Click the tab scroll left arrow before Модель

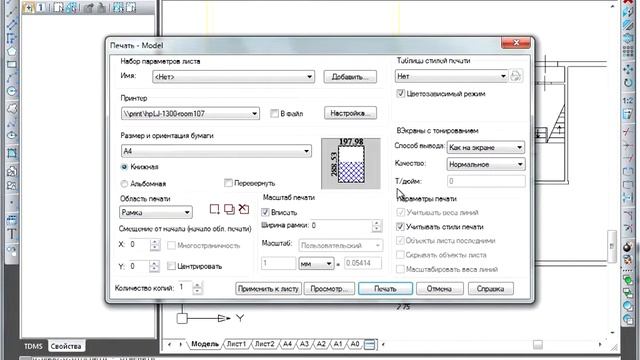pyautogui.click(x=170, y=344)
